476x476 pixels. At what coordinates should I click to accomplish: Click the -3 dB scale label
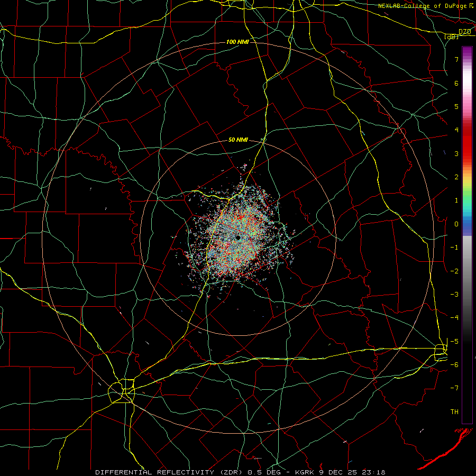pyautogui.click(x=454, y=294)
